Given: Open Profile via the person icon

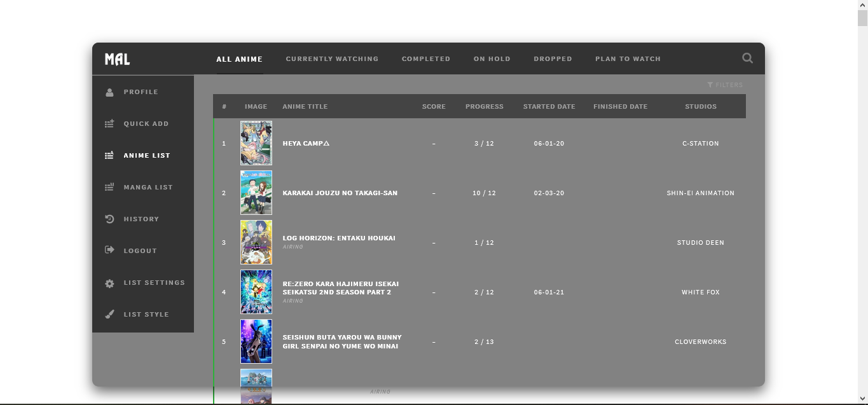Looking at the screenshot, I should click(x=109, y=92).
